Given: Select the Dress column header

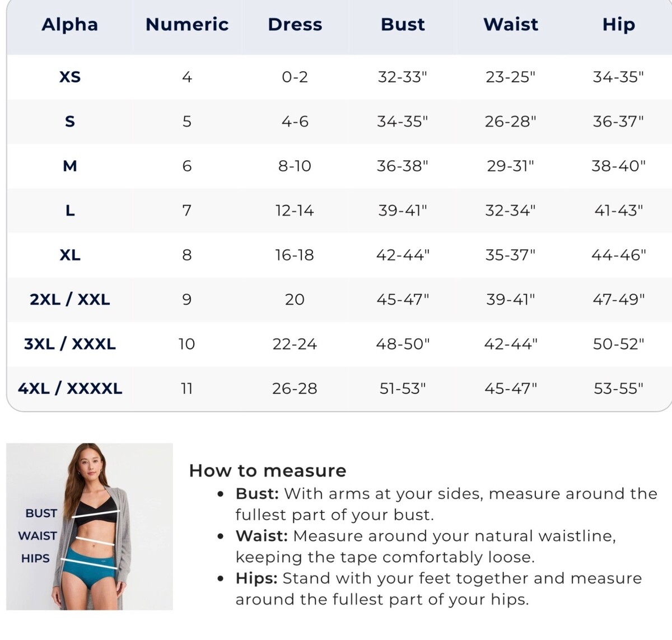Looking at the screenshot, I should click(x=295, y=25).
